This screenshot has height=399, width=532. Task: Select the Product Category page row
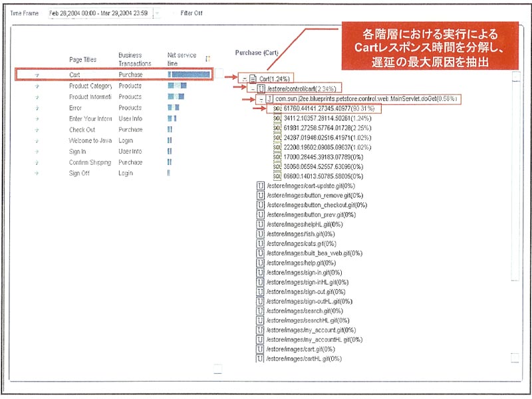point(90,86)
